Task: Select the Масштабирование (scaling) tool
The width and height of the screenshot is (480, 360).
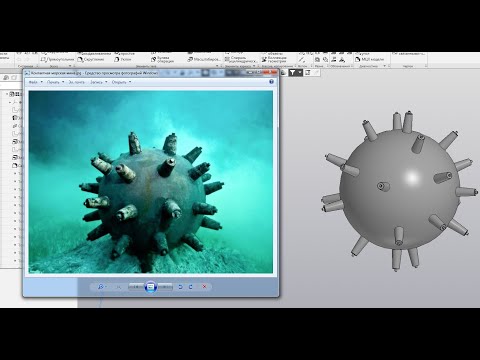Action: click(203, 59)
